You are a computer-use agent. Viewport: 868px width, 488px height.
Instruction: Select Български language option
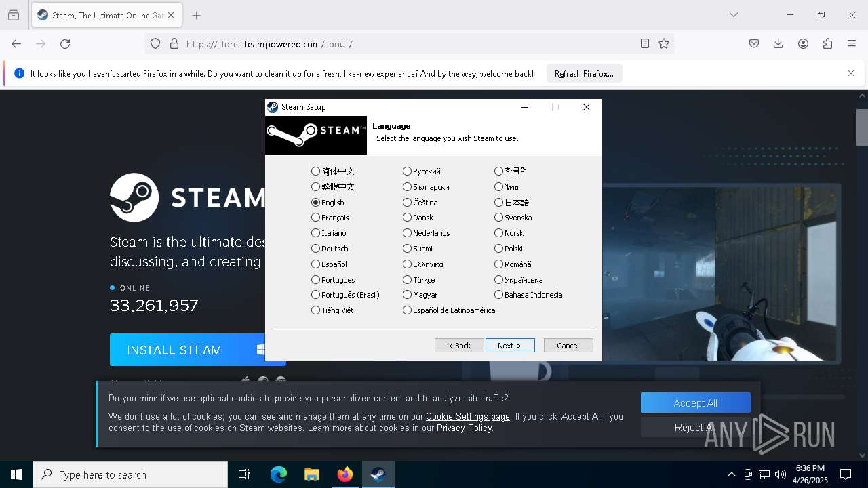[x=426, y=187]
